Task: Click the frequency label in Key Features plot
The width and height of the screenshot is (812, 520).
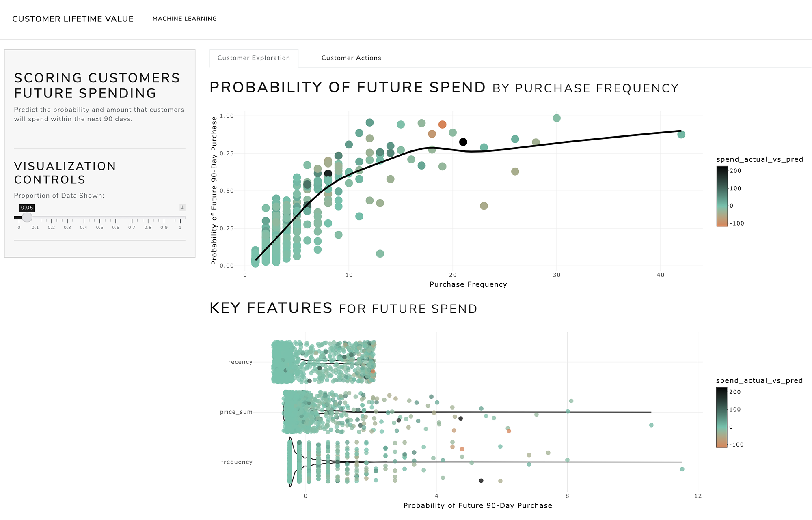Action: pyautogui.click(x=237, y=462)
